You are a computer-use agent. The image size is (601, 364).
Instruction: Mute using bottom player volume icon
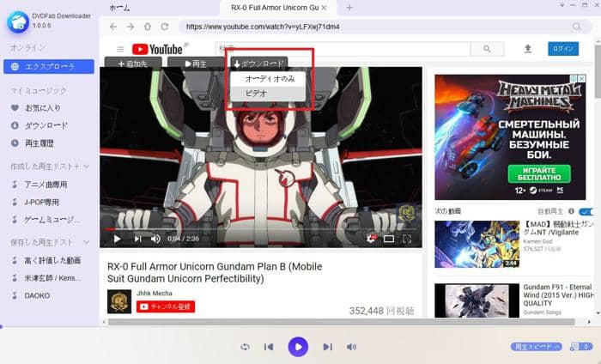click(351, 347)
